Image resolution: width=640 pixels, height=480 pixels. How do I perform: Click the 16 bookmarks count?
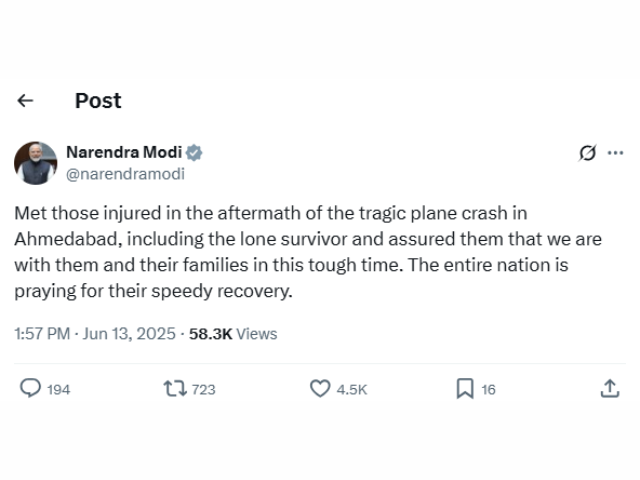coord(488,390)
